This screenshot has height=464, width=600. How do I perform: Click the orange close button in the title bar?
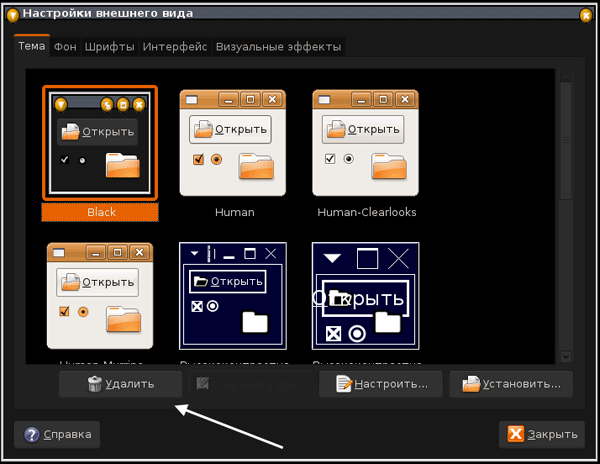tap(586, 14)
